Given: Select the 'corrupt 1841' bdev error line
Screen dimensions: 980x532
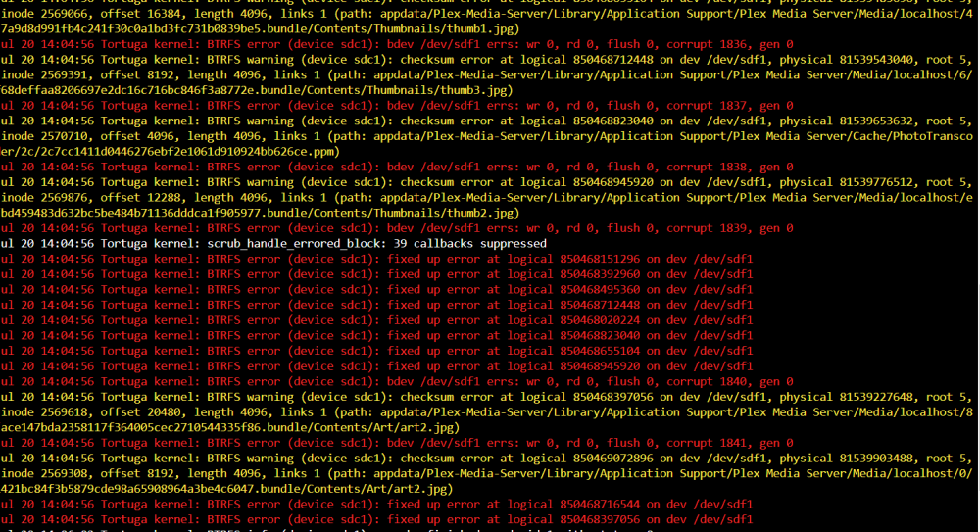Looking at the screenshot, I should coord(397,443).
